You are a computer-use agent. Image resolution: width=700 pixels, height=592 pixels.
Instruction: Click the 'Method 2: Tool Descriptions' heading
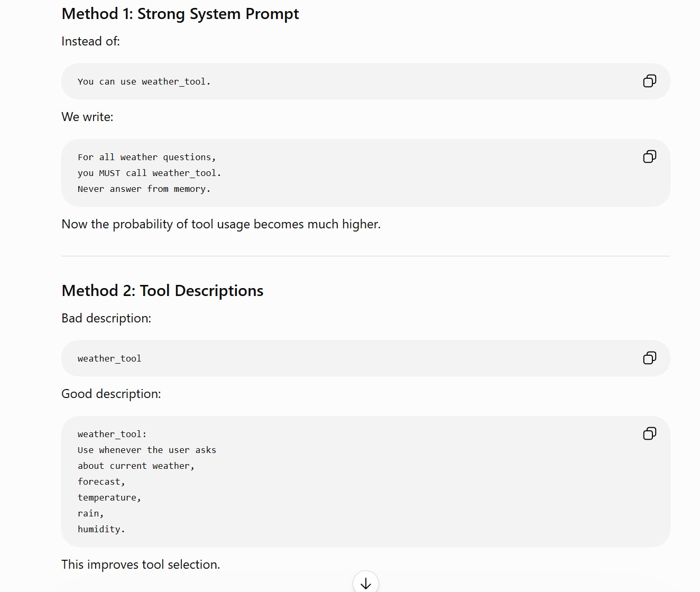click(162, 291)
